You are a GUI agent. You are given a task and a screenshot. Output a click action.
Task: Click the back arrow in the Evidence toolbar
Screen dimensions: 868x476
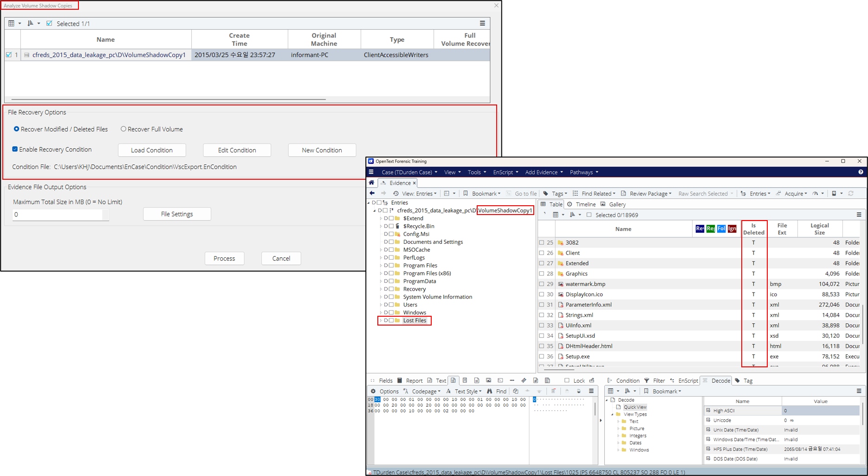click(372, 194)
